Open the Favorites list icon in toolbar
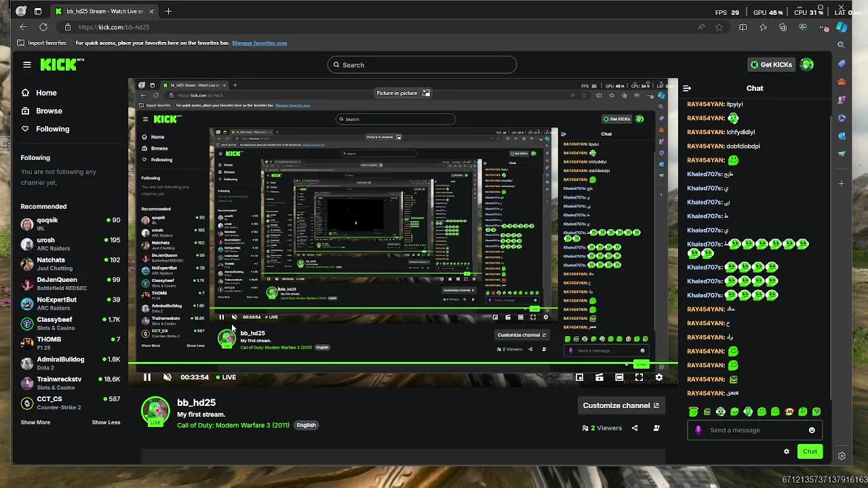 pyautogui.click(x=764, y=27)
